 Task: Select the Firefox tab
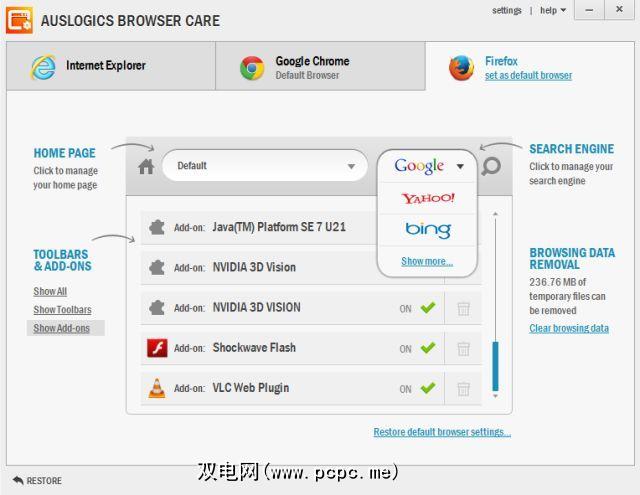(530, 66)
